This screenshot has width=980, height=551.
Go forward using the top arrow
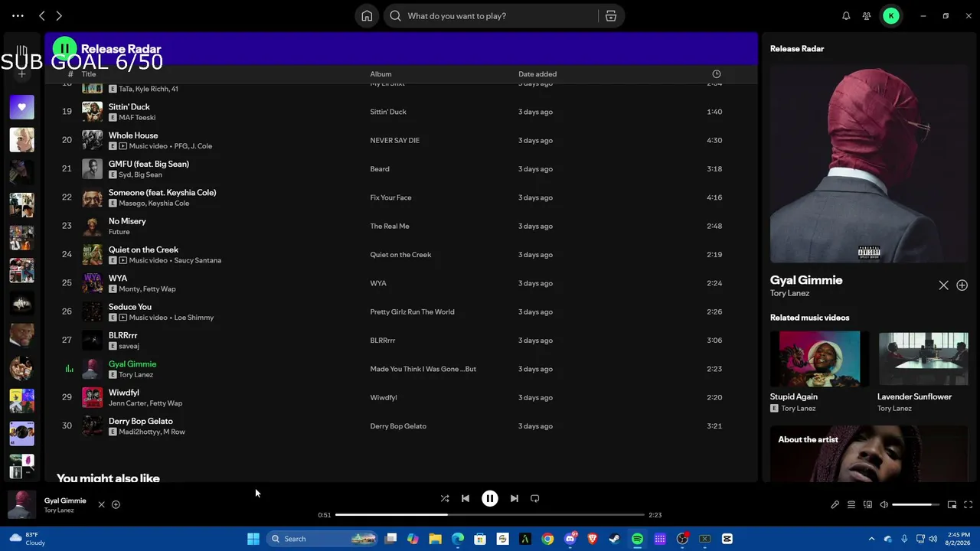[x=59, y=15]
